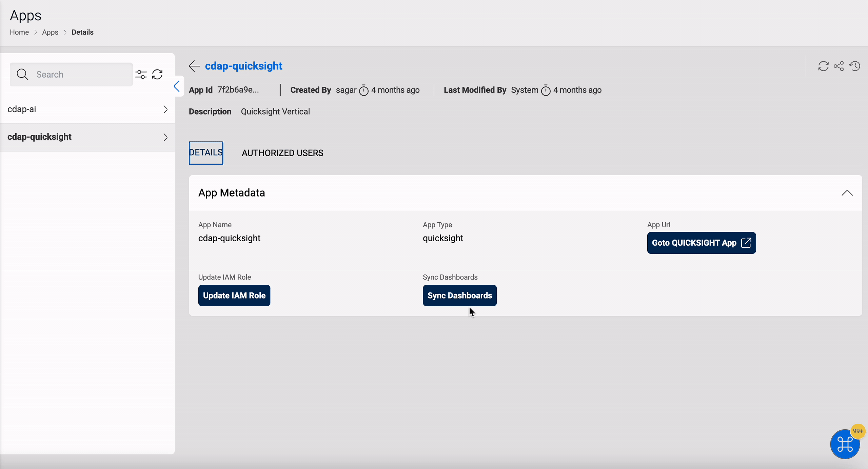Viewport: 868px width, 469px height.
Task: Select the DETAILS tab
Action: point(205,152)
